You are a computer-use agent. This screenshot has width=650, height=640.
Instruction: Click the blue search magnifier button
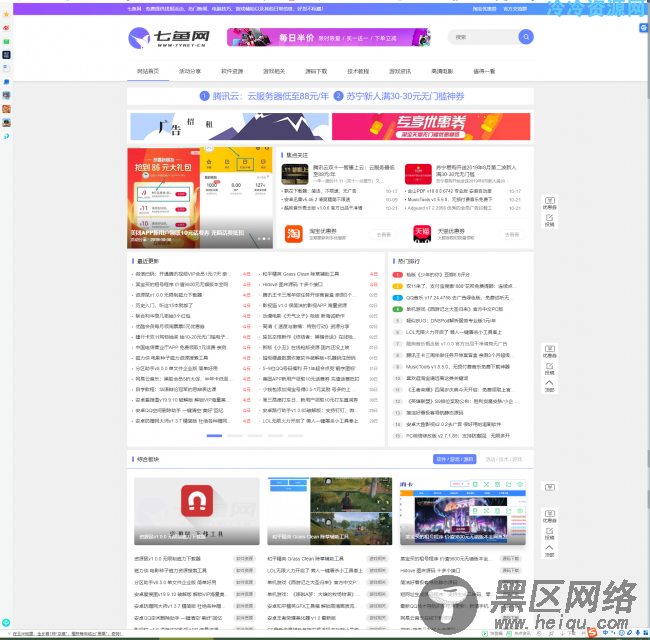tap(526, 37)
